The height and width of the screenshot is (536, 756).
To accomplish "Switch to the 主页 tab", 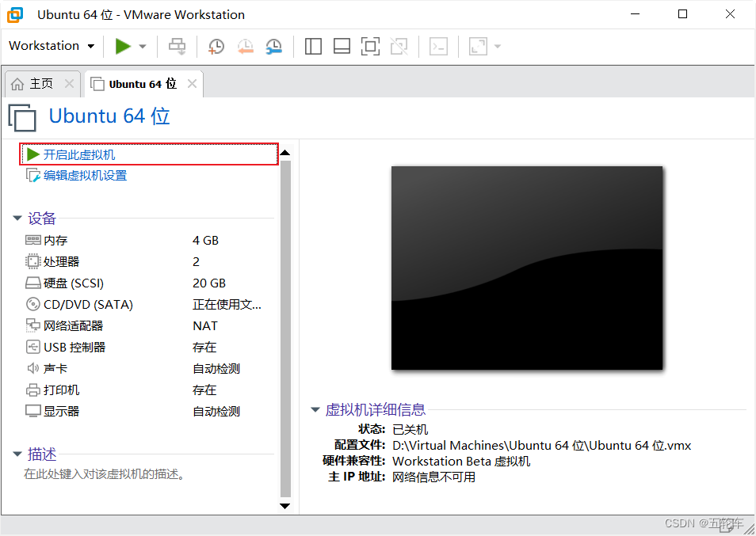I will click(38, 82).
